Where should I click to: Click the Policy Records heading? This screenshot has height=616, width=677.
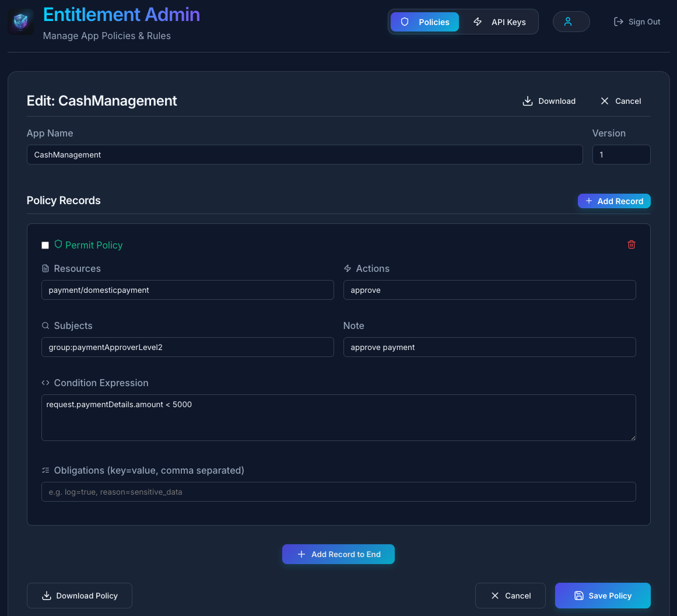pos(64,201)
